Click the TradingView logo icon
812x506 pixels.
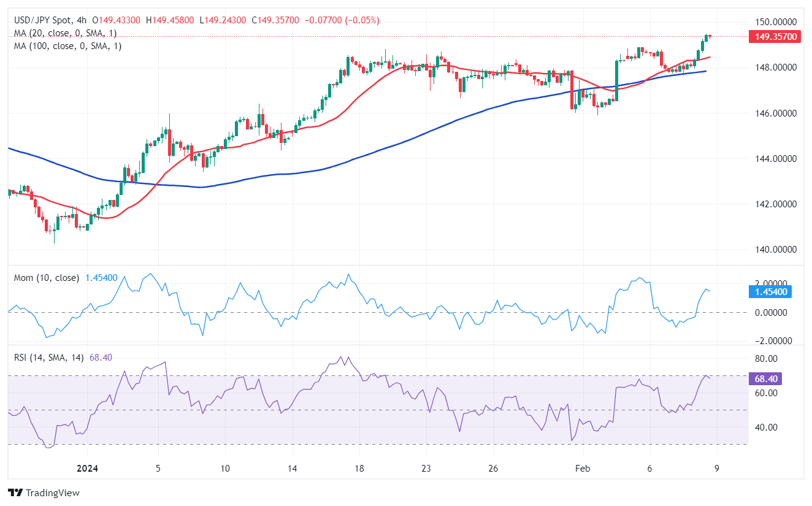[x=15, y=493]
